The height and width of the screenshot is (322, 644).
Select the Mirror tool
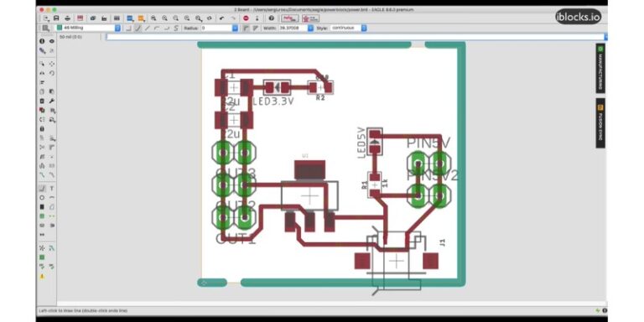[42, 73]
